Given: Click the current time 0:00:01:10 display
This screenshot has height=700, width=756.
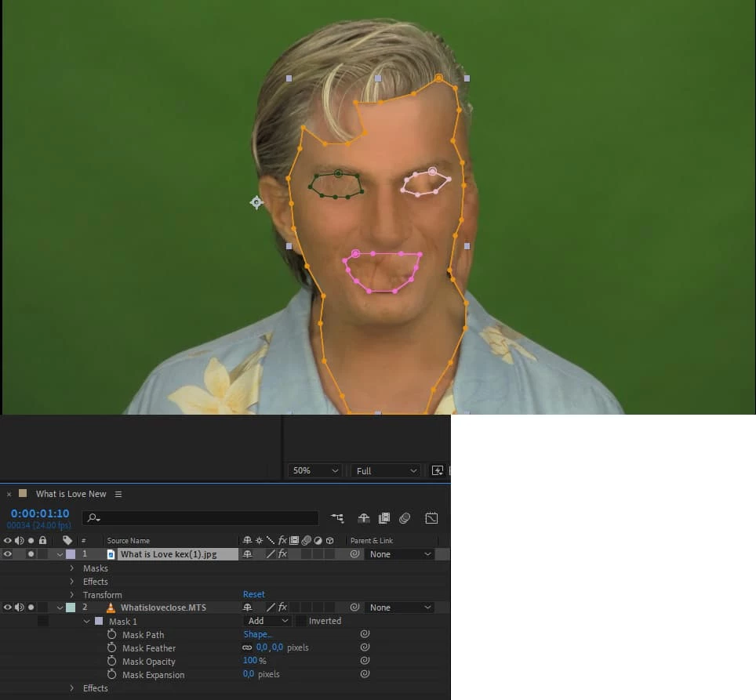Looking at the screenshot, I should point(40,513).
